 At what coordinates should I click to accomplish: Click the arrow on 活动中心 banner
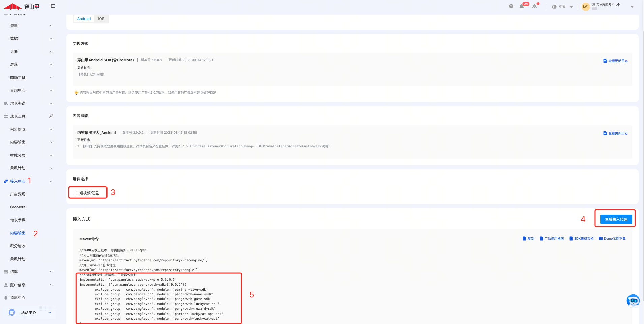click(50, 313)
